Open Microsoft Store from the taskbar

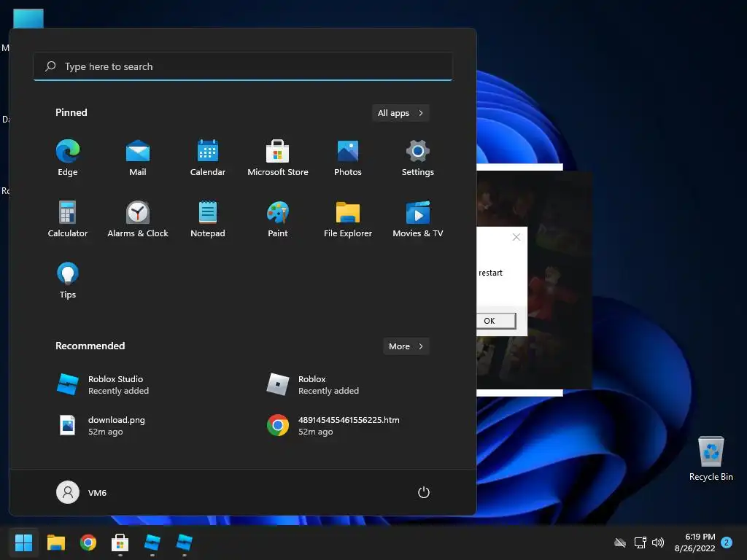pos(120,542)
